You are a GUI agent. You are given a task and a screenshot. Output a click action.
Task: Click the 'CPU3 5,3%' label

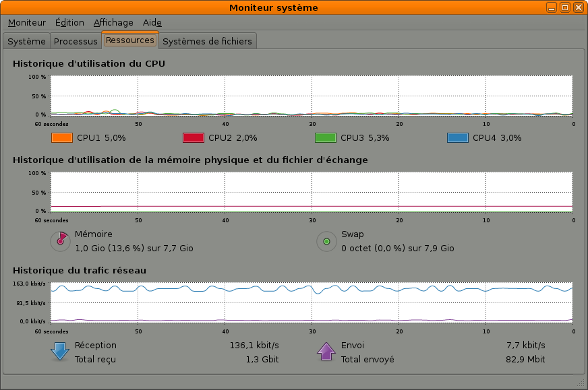coord(365,138)
